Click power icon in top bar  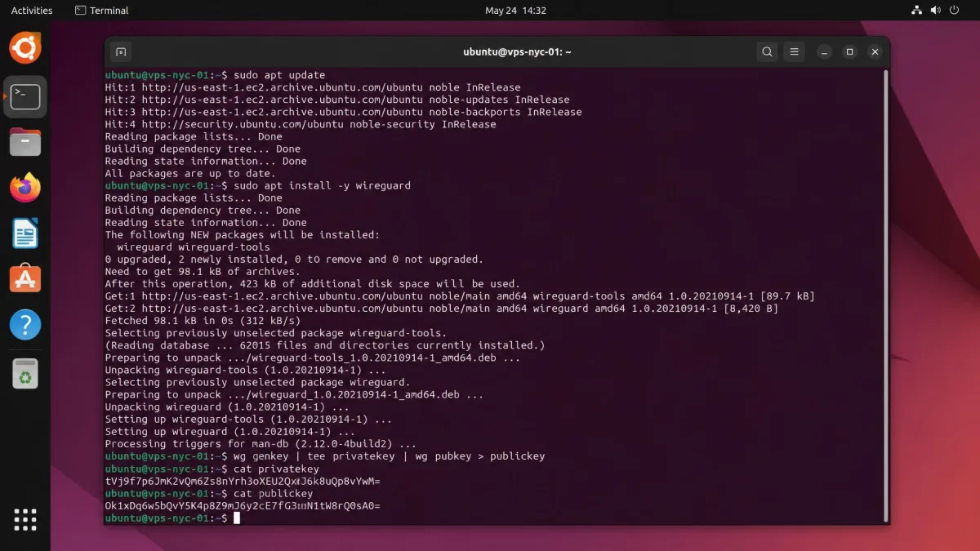point(955,11)
